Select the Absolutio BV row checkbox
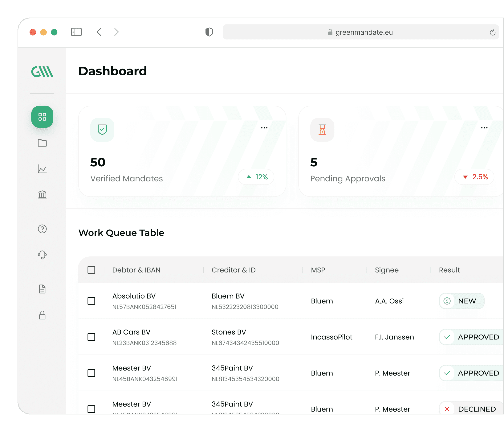 coord(91,301)
